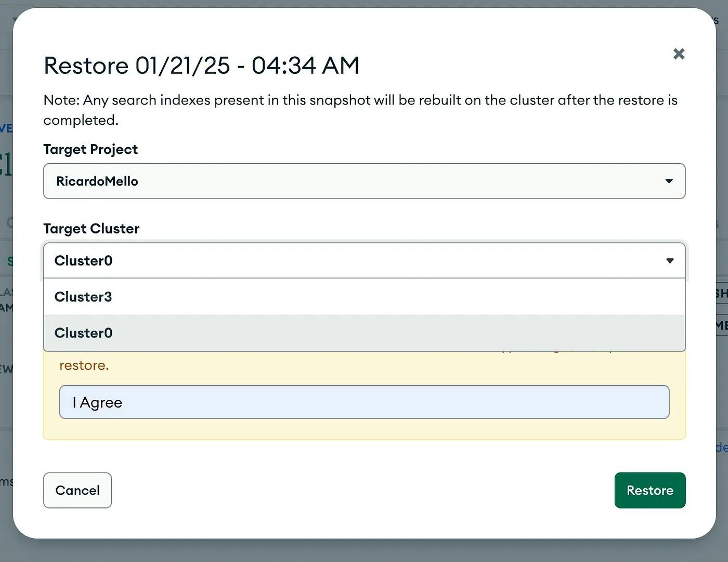Click the dimmed backdrop below the dialog

click(x=364, y=551)
